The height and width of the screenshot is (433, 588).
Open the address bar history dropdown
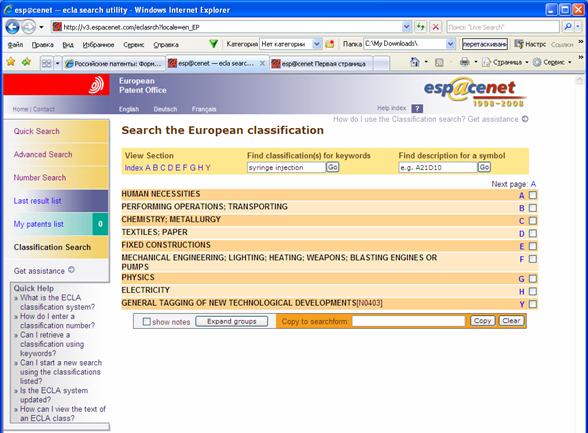coord(406,27)
